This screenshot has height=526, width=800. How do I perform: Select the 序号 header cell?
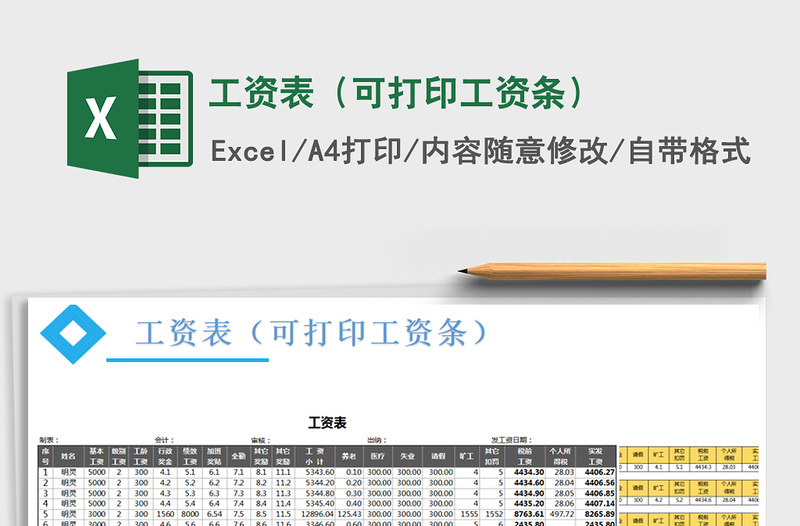click(x=45, y=456)
